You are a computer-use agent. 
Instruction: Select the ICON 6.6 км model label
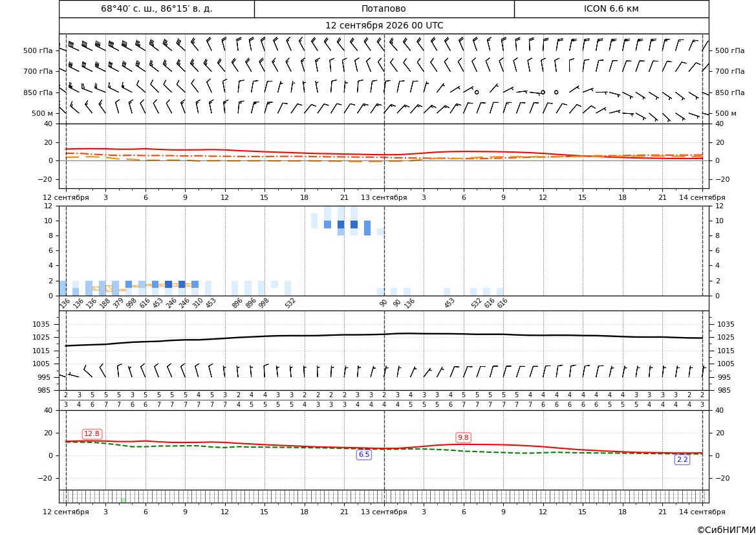(611, 8)
